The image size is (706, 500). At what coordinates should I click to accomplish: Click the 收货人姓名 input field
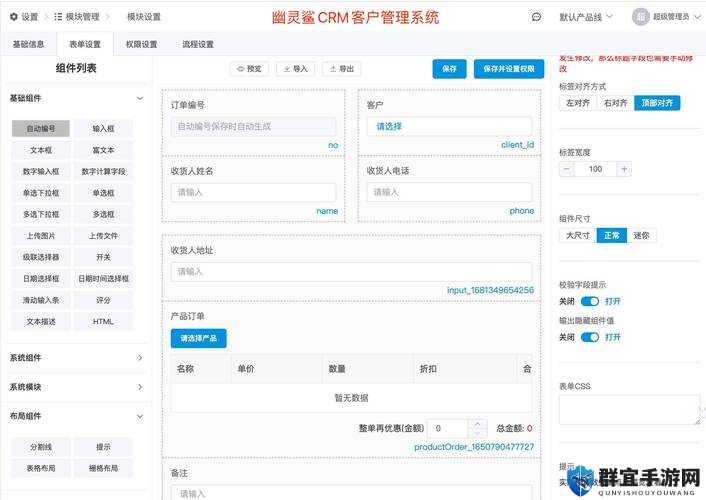(x=253, y=192)
